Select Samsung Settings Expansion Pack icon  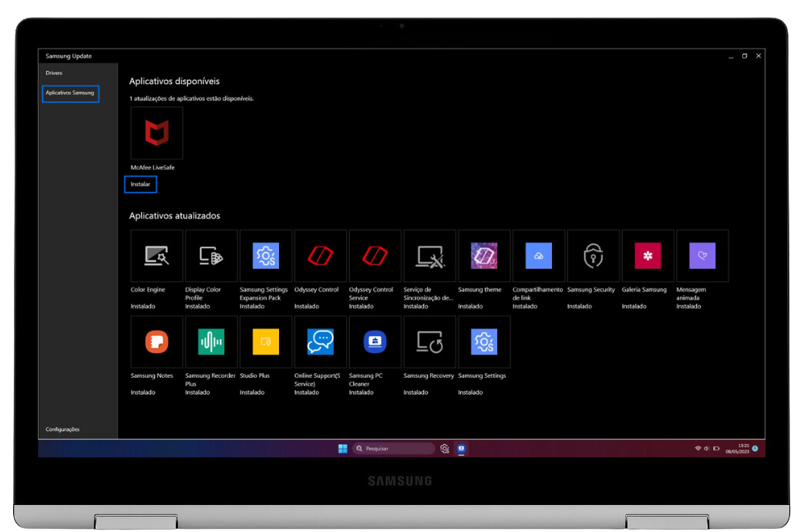point(266,255)
